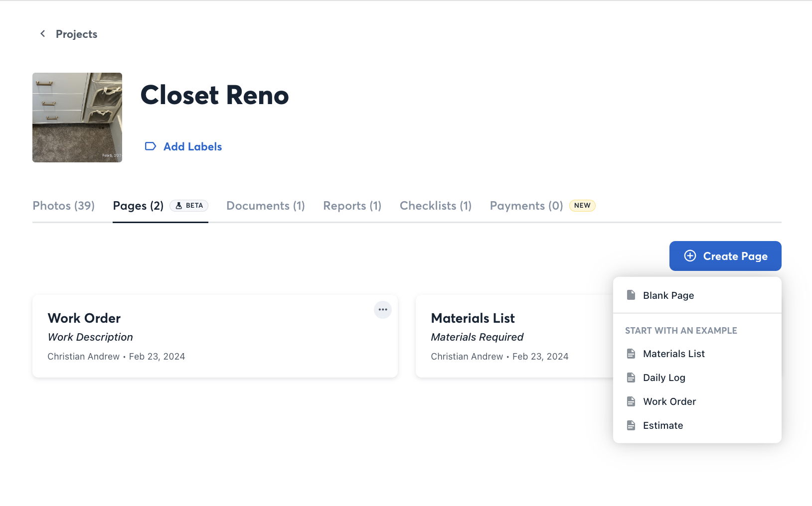Click the plus icon in Create Page button
This screenshot has height=506, width=812.
click(x=690, y=256)
